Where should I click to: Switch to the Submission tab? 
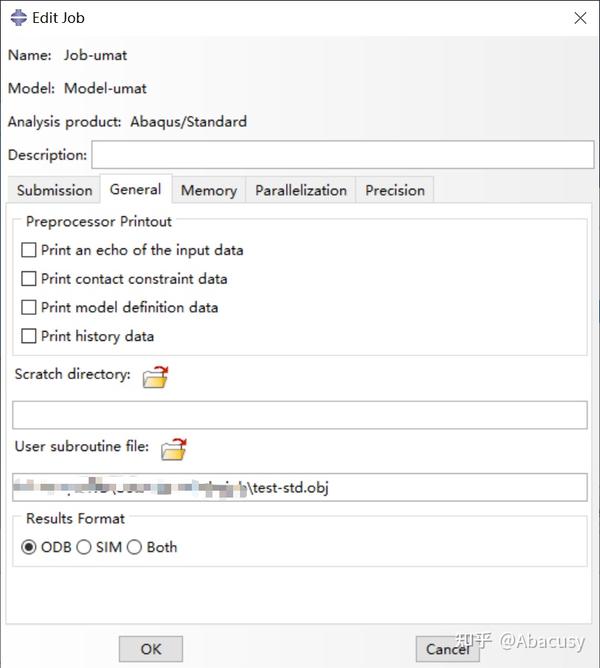click(54, 190)
